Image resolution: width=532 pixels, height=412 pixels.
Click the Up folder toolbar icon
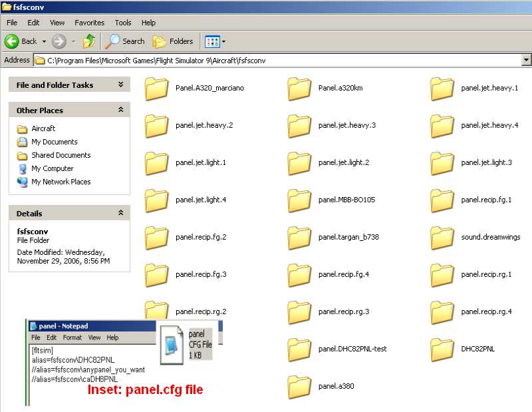point(88,41)
